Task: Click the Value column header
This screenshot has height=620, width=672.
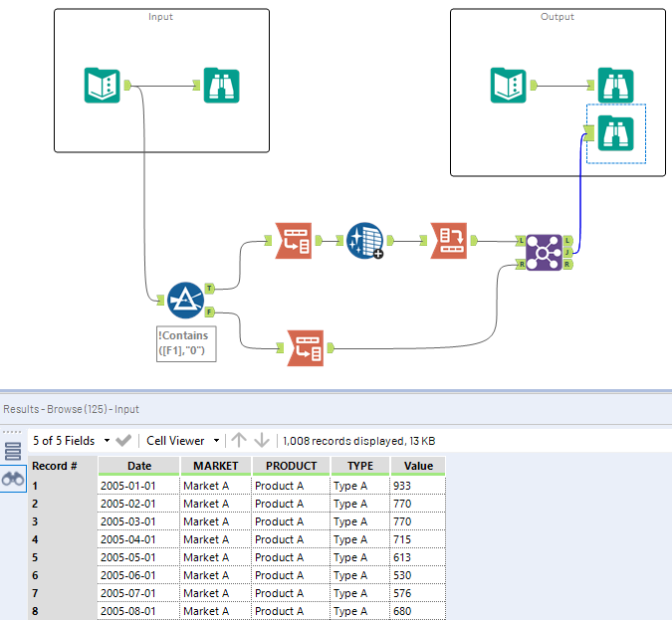Action: coord(418,466)
